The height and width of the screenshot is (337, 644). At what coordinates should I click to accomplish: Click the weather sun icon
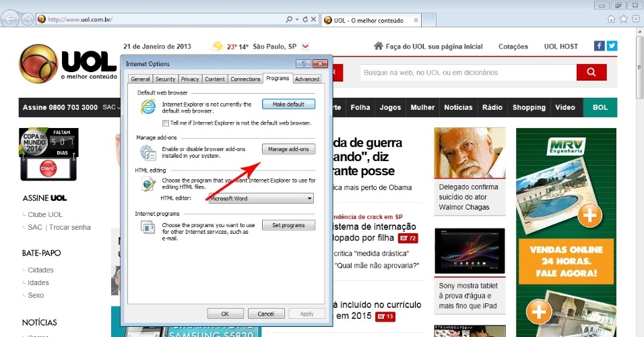pos(218,47)
